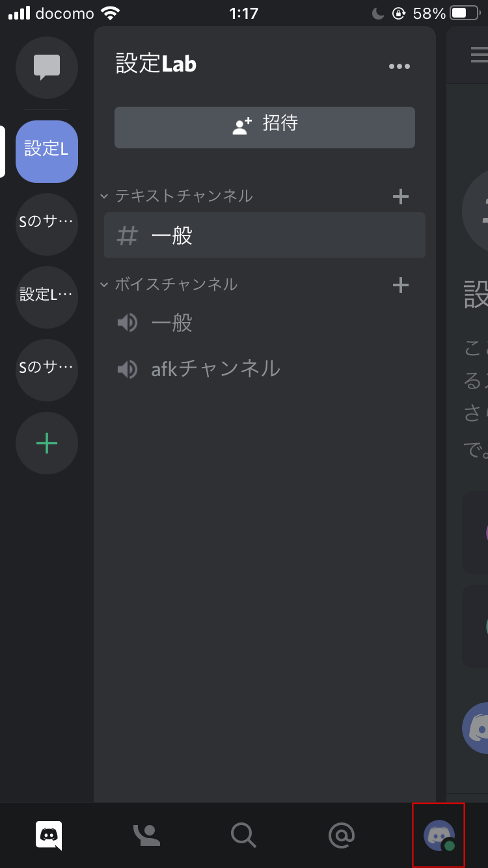Image resolution: width=488 pixels, height=868 pixels.
Task: Tap the 設定Lab server name header
Action: click(x=156, y=64)
